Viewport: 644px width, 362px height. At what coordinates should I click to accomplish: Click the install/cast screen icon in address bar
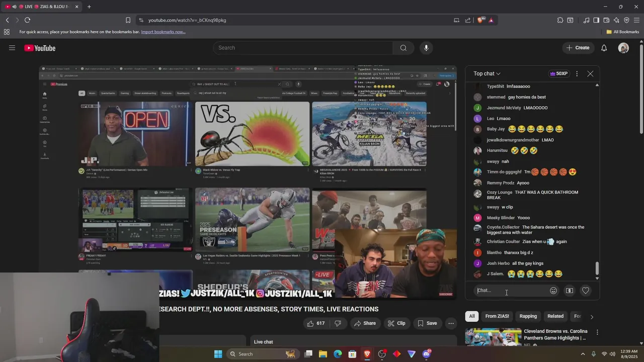456,20
